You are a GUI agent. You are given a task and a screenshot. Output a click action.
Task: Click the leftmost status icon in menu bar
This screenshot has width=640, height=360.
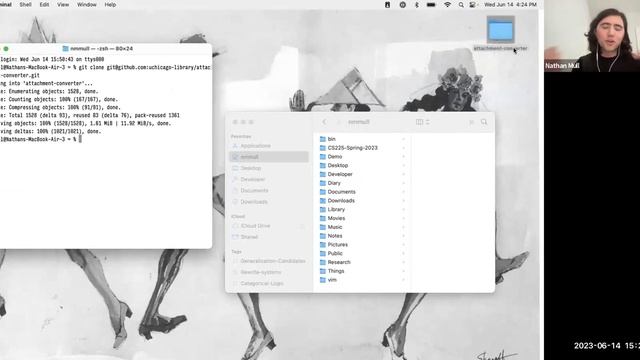tap(387, 5)
